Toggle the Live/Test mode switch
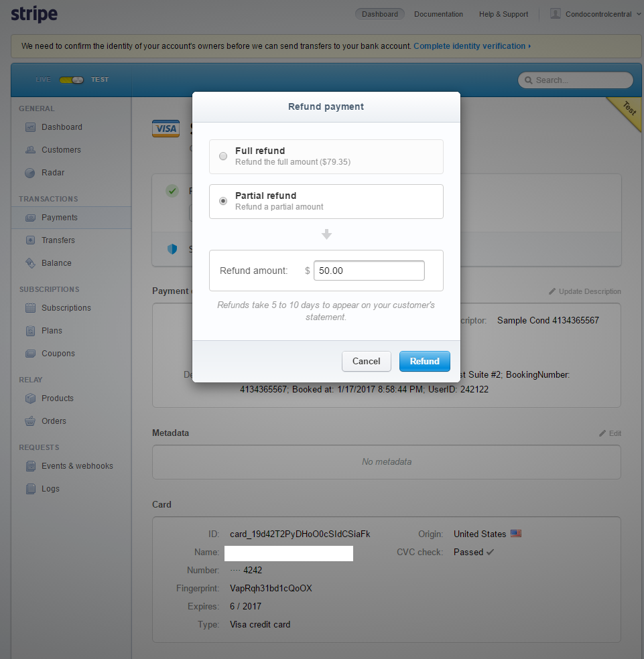 click(x=71, y=80)
